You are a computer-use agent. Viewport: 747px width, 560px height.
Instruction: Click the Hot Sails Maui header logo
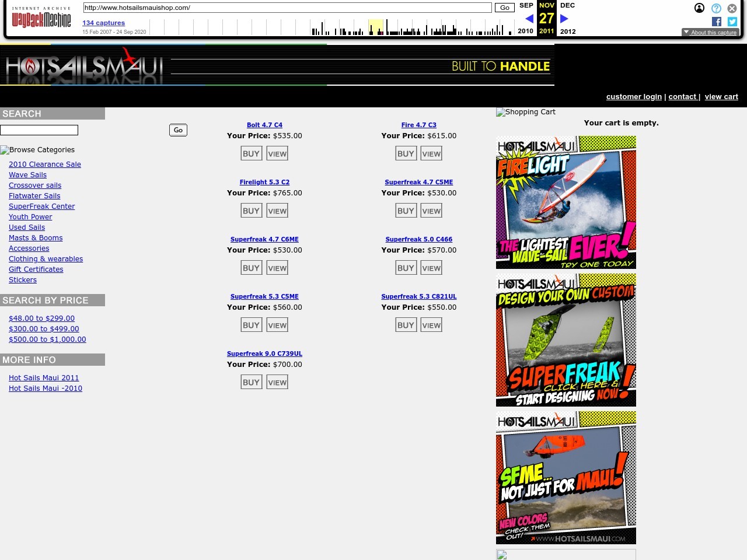pyautogui.click(x=85, y=66)
